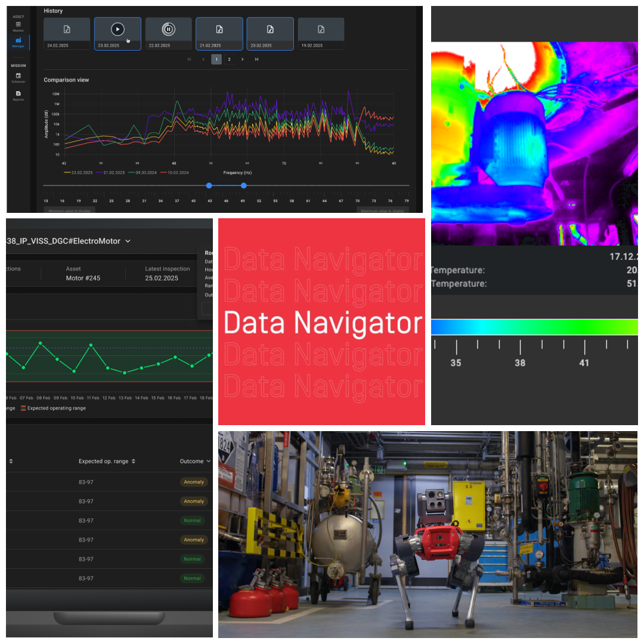Switch to page 2 of history

[229, 59]
